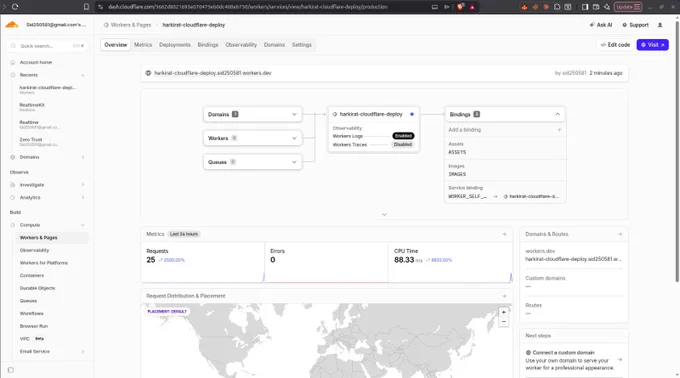Toggle Workers Traces Disabled badge
Screen dimensions: 680x378
(x=402, y=144)
